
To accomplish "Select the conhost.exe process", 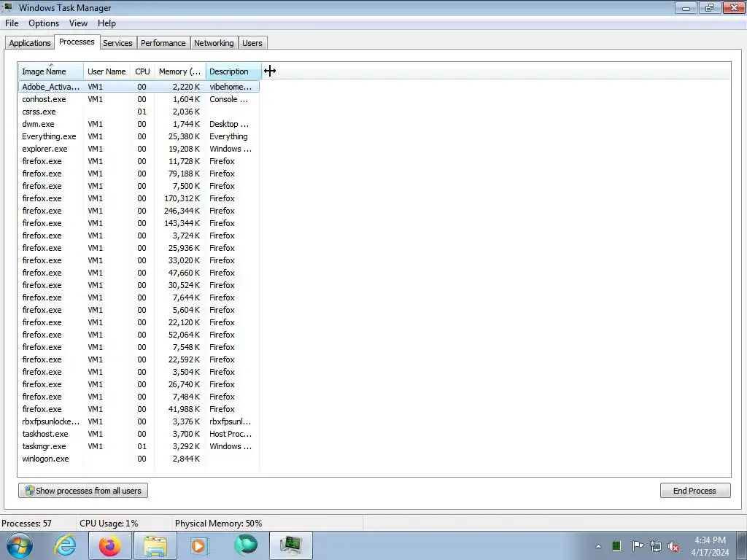I will pyautogui.click(x=139, y=99).
